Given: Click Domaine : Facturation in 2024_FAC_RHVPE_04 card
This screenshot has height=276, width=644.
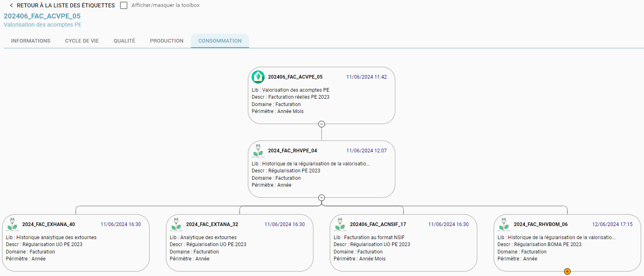Looking at the screenshot, I should [276, 178].
